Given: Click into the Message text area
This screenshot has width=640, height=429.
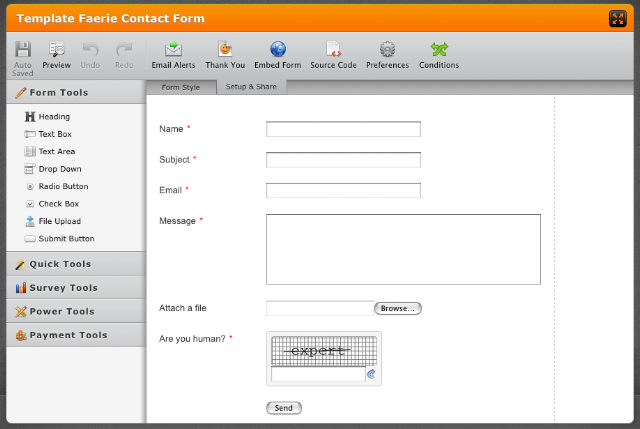Looking at the screenshot, I should pos(403,249).
